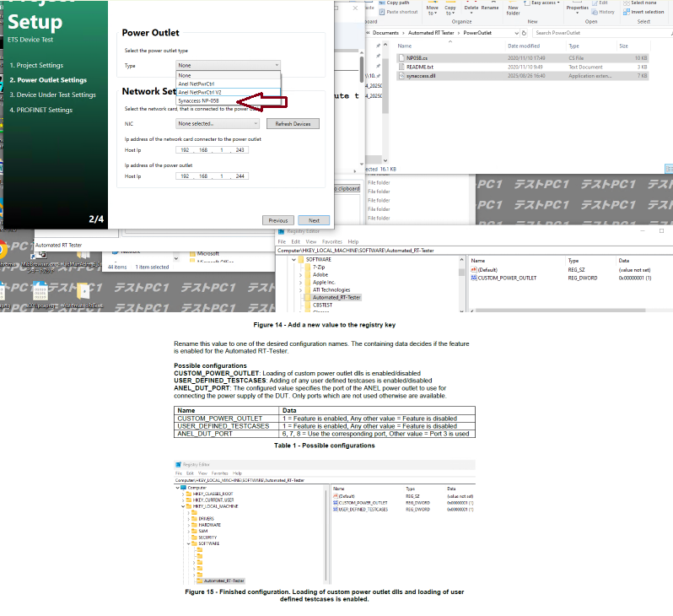
Task: Click the Edit icon in the Open group
Action: pyautogui.click(x=595, y=3)
